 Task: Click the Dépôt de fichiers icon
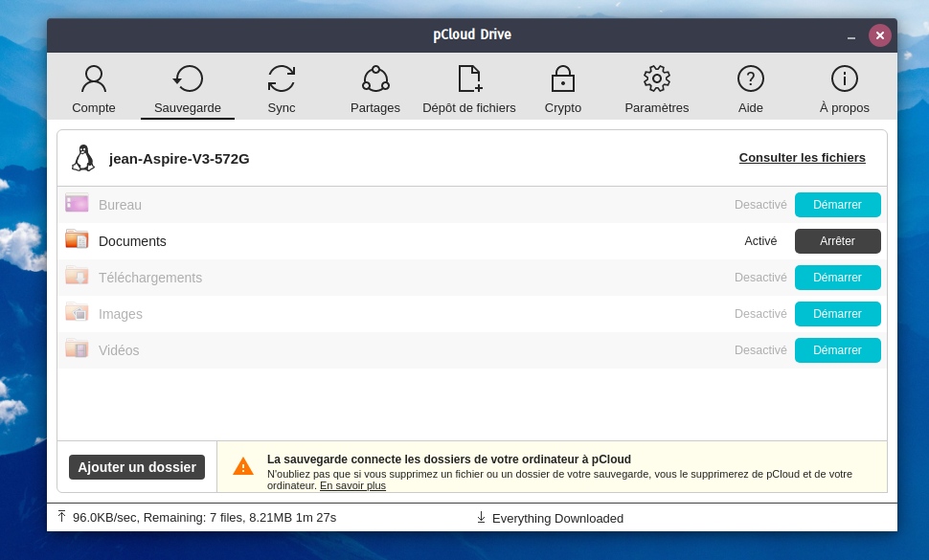[469, 79]
